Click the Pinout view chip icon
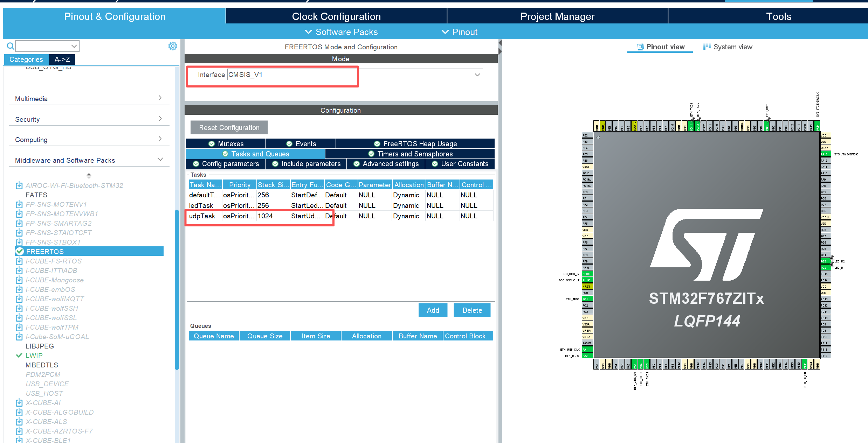 (x=640, y=47)
